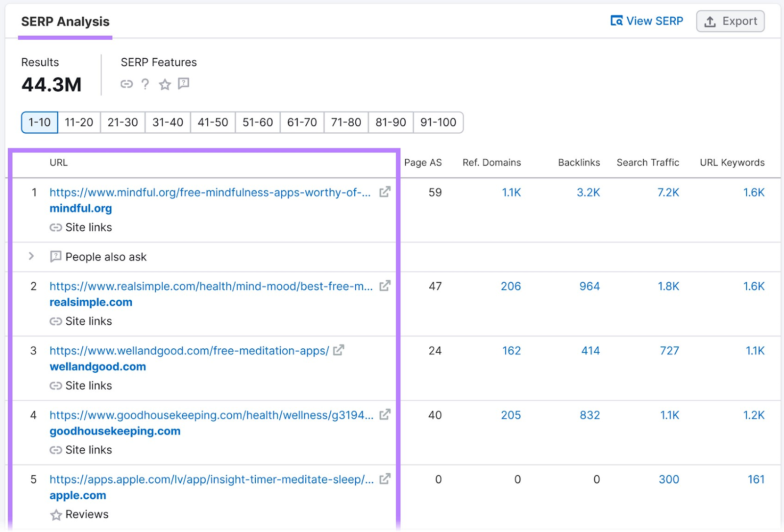784x532 pixels.
Task: Click 300 search traffic for apple.com
Action: pyautogui.click(x=669, y=479)
